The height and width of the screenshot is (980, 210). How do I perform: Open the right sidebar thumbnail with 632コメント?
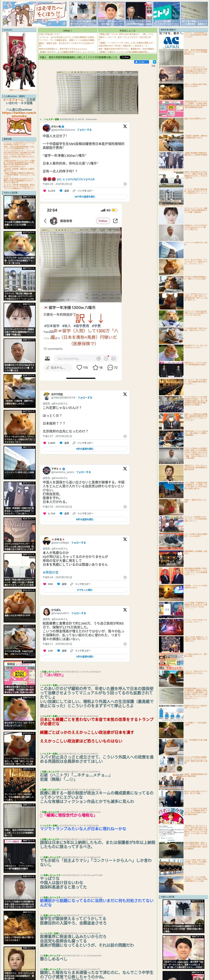pyautogui.click(x=183, y=916)
